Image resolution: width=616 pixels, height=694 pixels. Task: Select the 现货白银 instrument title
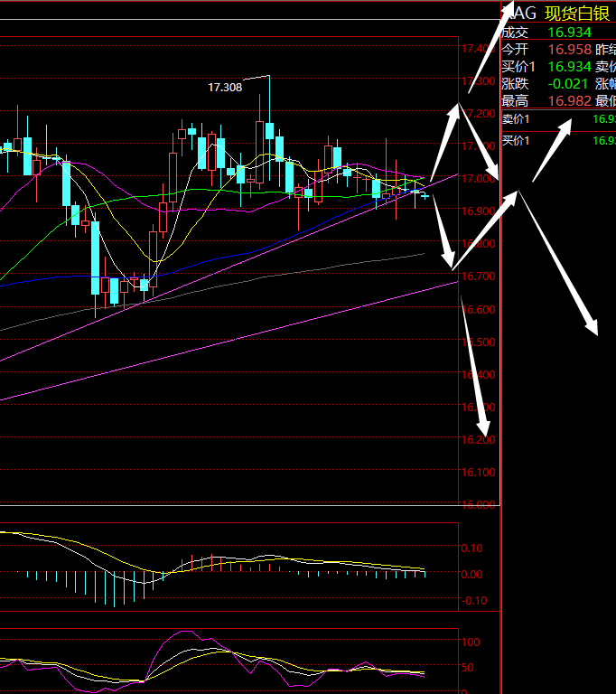tap(577, 14)
